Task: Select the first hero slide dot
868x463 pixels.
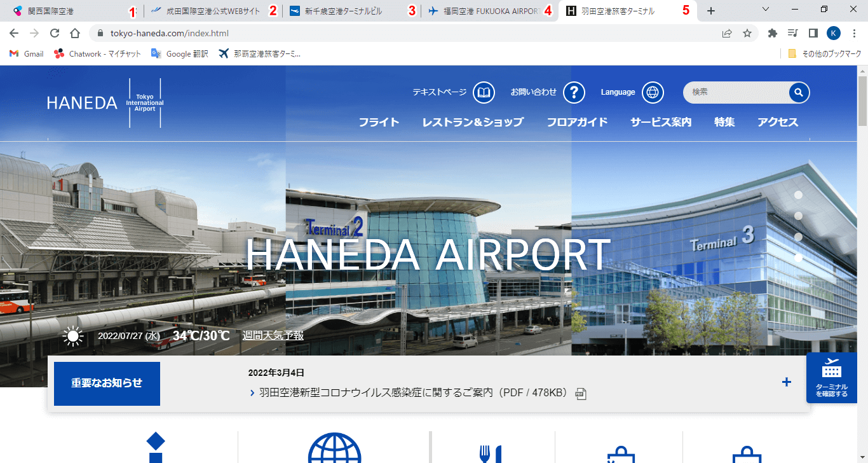Action: pyautogui.click(x=799, y=195)
